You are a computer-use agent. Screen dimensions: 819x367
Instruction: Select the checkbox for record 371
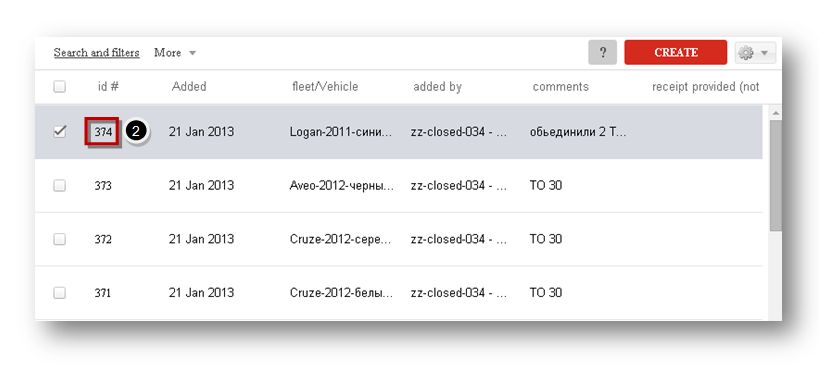(x=60, y=293)
